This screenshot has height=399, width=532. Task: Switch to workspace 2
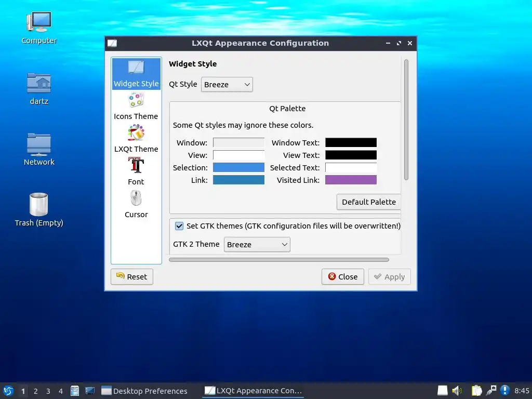[36, 391]
